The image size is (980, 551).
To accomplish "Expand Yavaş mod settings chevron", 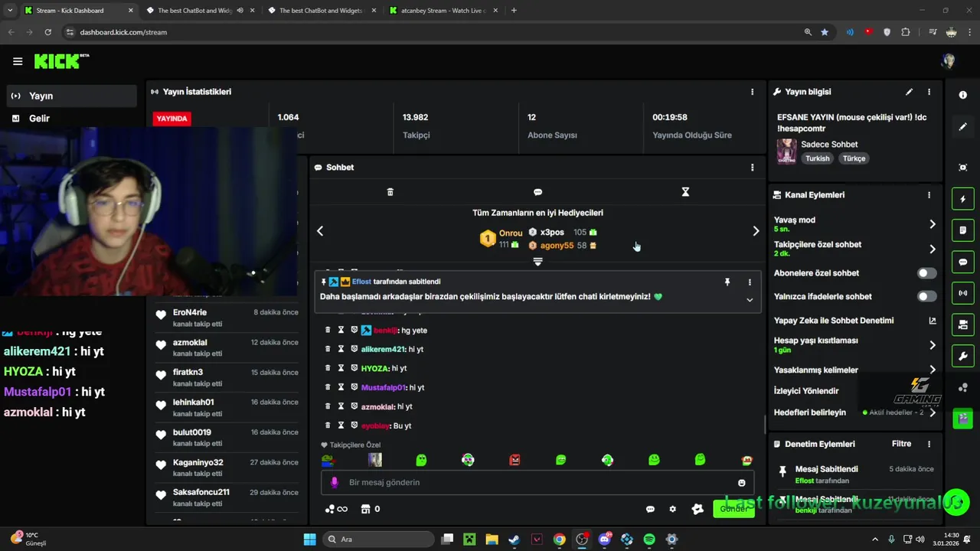I will coord(932,224).
